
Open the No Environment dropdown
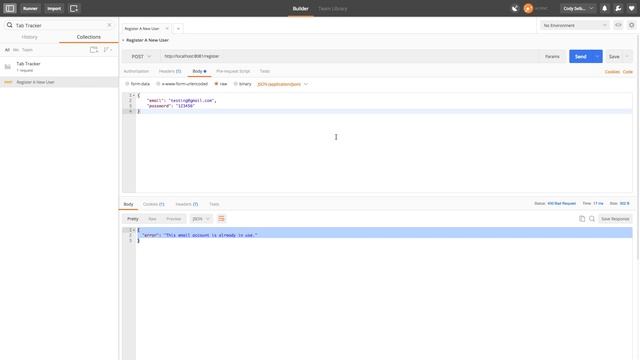point(575,25)
